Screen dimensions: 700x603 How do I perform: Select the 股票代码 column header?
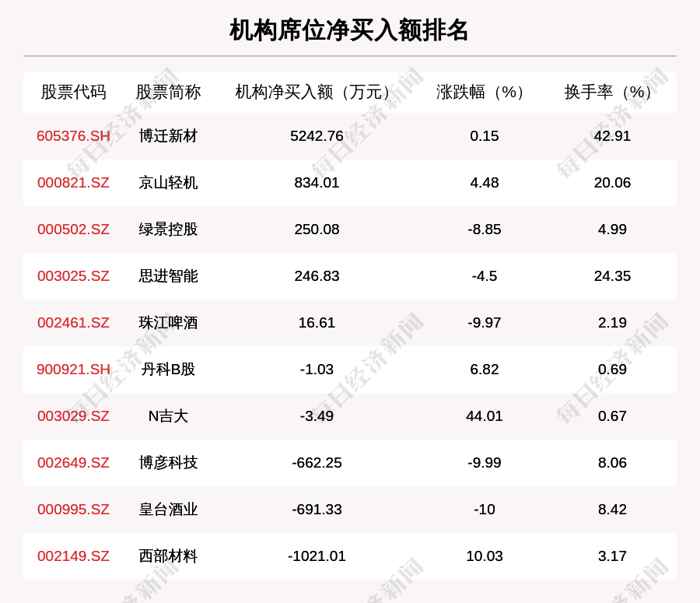click(74, 92)
